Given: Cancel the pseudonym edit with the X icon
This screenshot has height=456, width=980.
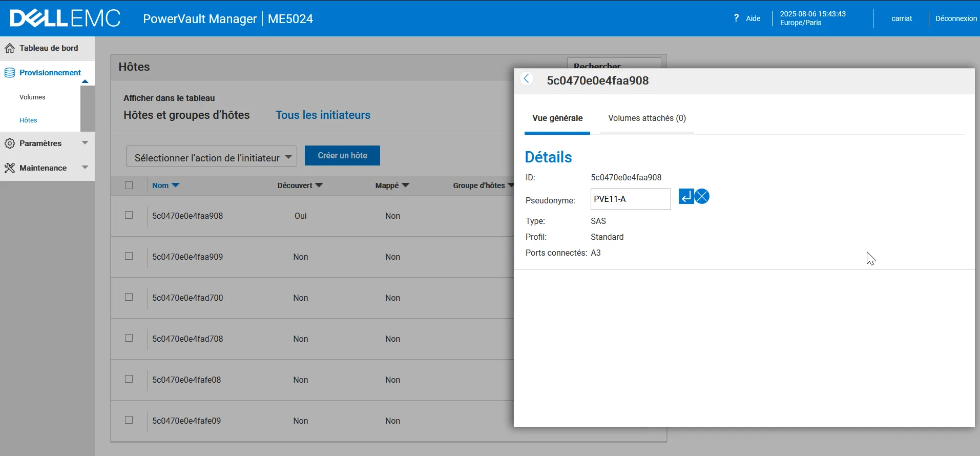Looking at the screenshot, I should pyautogui.click(x=702, y=196).
